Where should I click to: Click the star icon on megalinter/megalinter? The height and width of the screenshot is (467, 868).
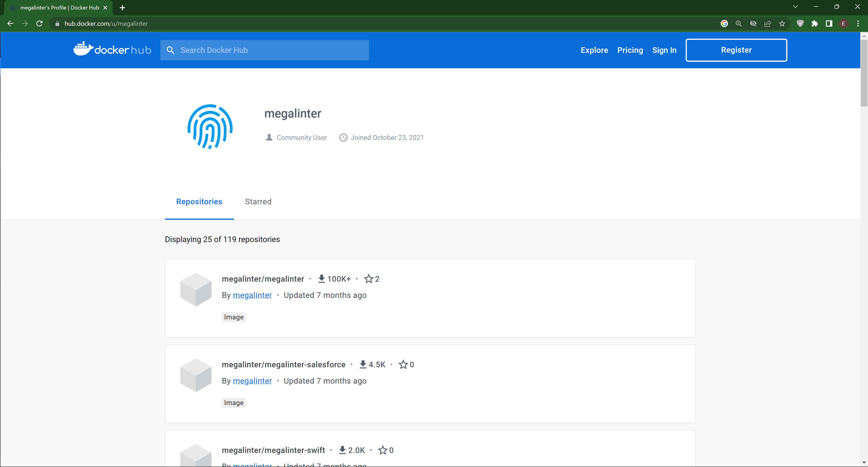[369, 279]
